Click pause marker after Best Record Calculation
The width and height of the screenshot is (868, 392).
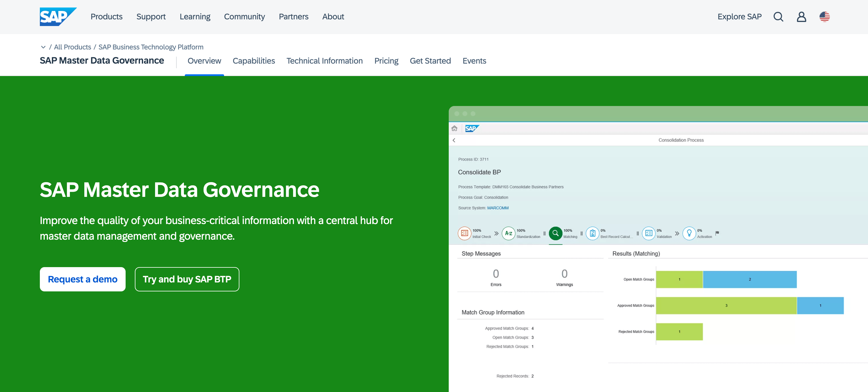[638, 233]
